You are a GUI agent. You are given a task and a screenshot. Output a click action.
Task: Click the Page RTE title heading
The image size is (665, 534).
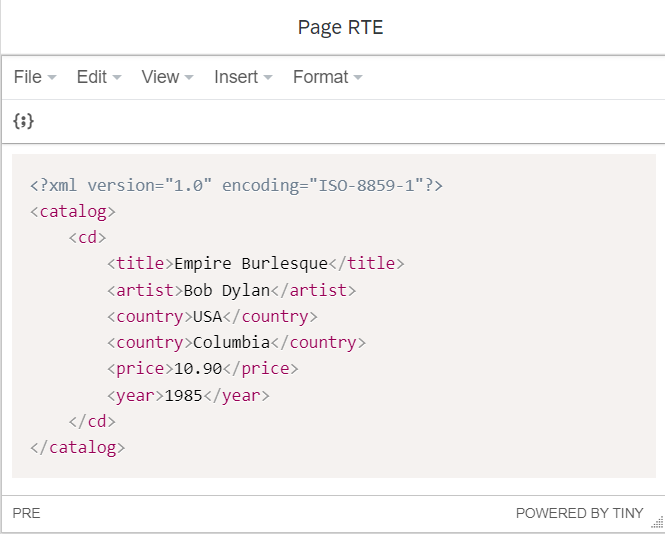(332, 27)
